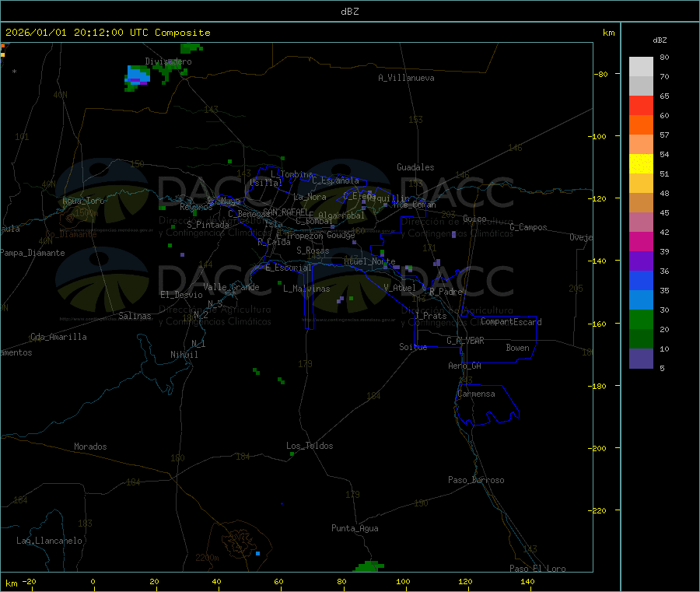Viewport: 700px width, 592px height.
Task: Click the Soitue location label
Action: (413, 347)
